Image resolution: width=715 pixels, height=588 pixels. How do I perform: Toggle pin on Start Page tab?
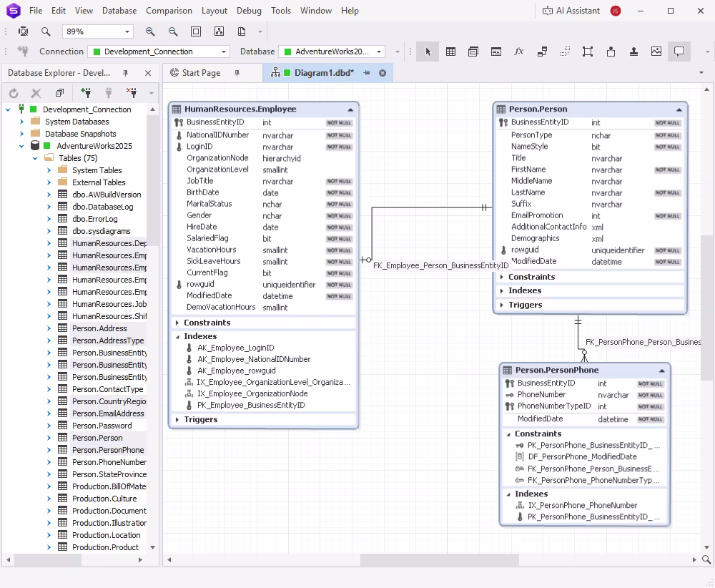click(x=237, y=73)
